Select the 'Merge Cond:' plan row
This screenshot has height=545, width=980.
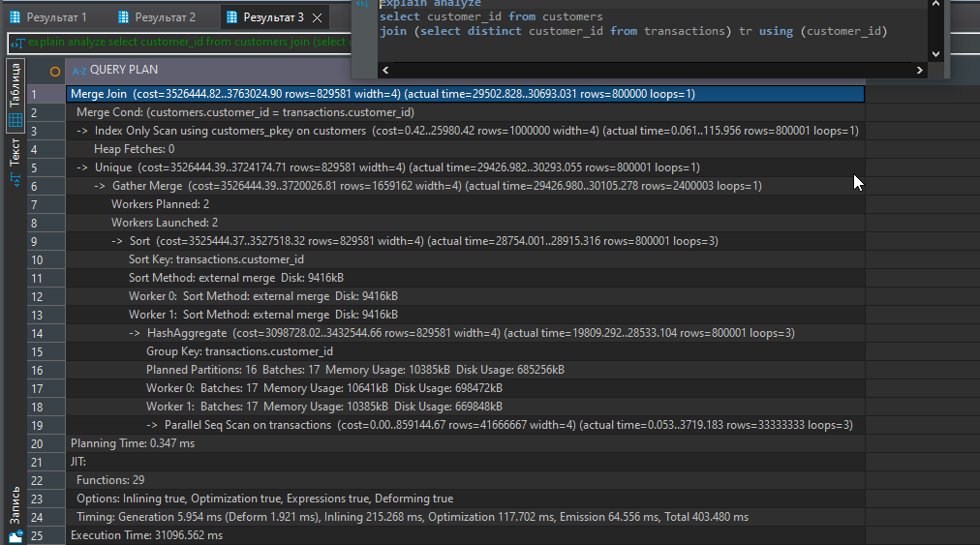click(x=465, y=112)
